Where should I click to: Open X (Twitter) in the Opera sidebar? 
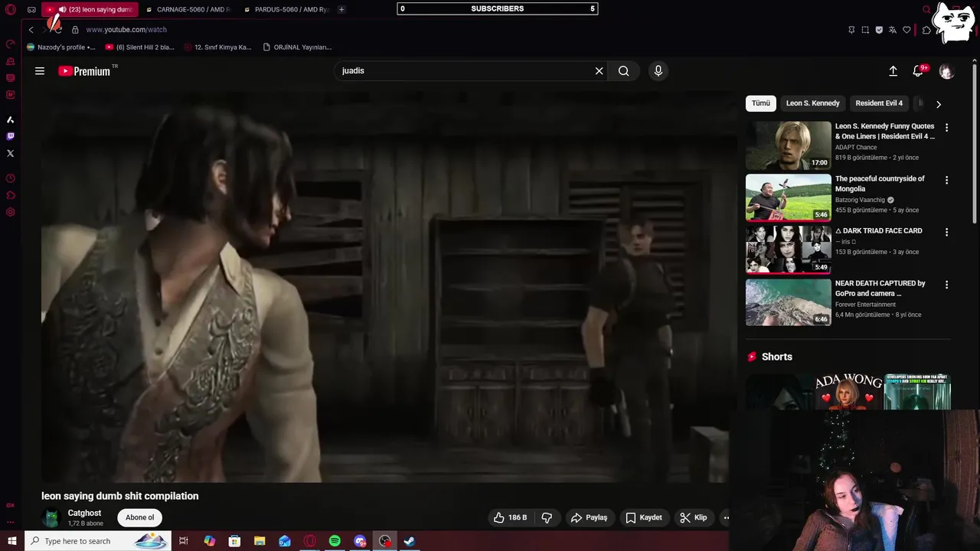click(11, 154)
